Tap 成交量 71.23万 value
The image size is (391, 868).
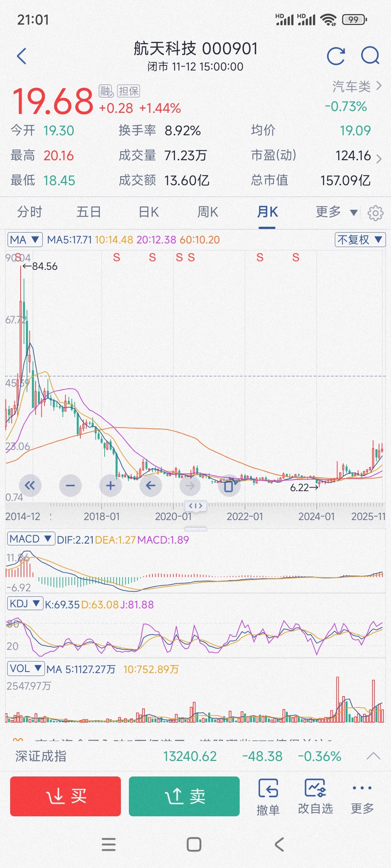click(185, 156)
